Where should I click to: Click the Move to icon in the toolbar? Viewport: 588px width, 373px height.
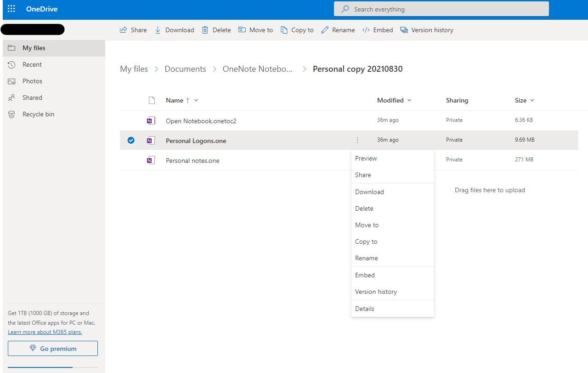tap(242, 30)
